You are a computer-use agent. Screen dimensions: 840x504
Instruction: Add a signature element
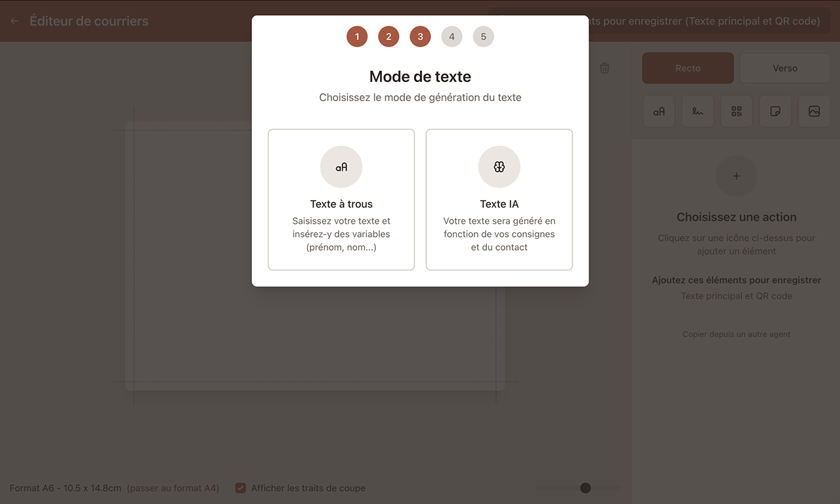coord(698,111)
